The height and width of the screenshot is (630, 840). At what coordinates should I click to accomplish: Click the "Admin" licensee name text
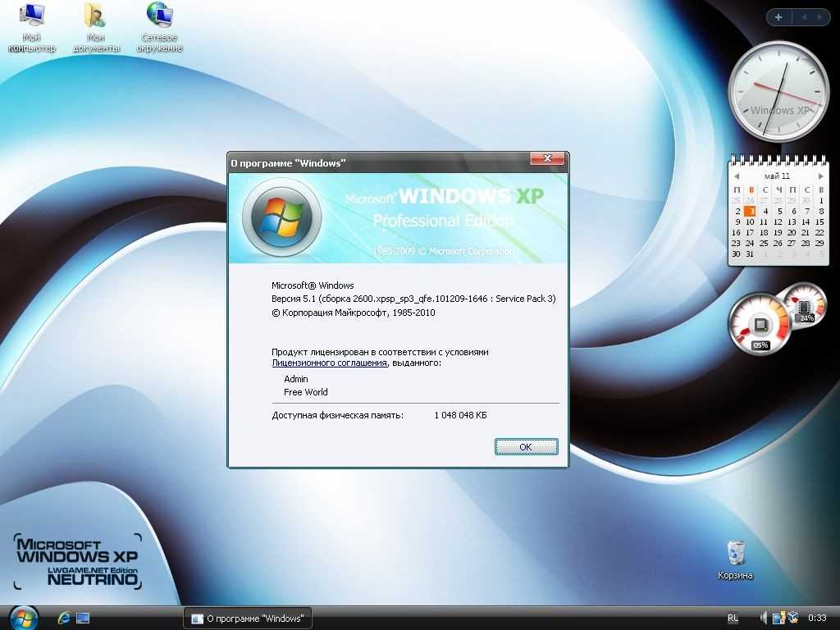click(295, 379)
